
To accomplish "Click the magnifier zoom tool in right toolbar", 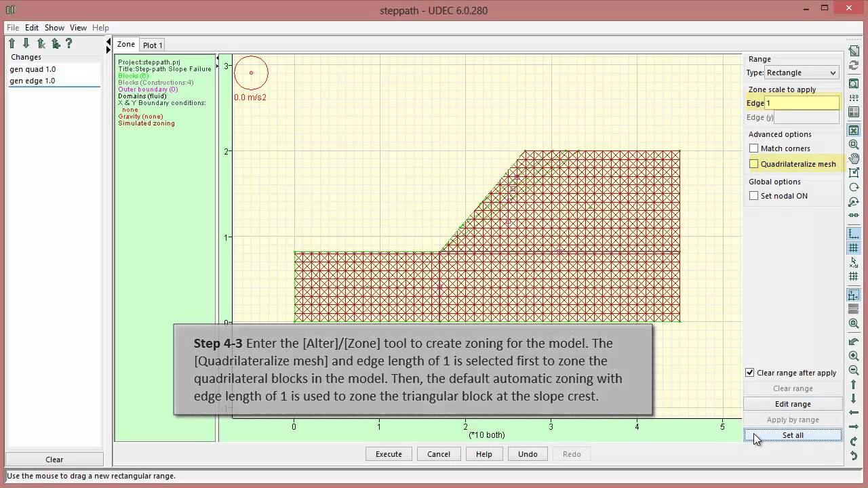I will pos(854,144).
